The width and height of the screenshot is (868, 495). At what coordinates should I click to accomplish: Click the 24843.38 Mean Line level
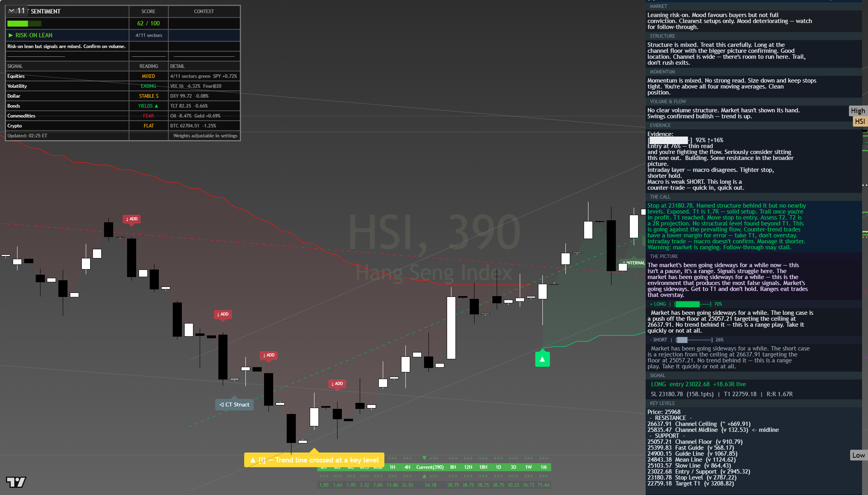691,460
